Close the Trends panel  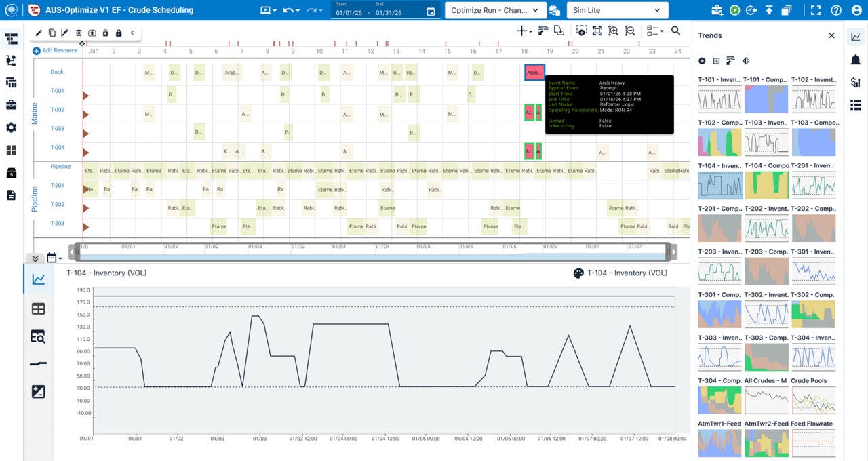pos(831,35)
